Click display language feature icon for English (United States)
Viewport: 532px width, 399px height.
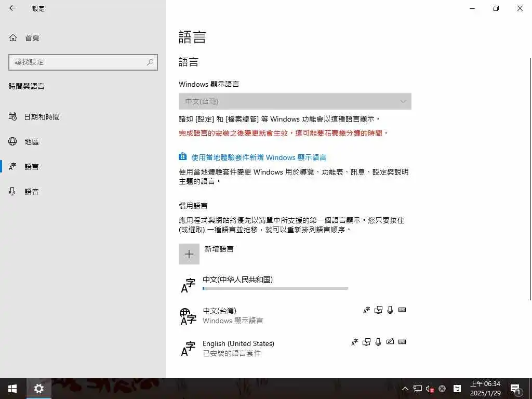pos(354,342)
